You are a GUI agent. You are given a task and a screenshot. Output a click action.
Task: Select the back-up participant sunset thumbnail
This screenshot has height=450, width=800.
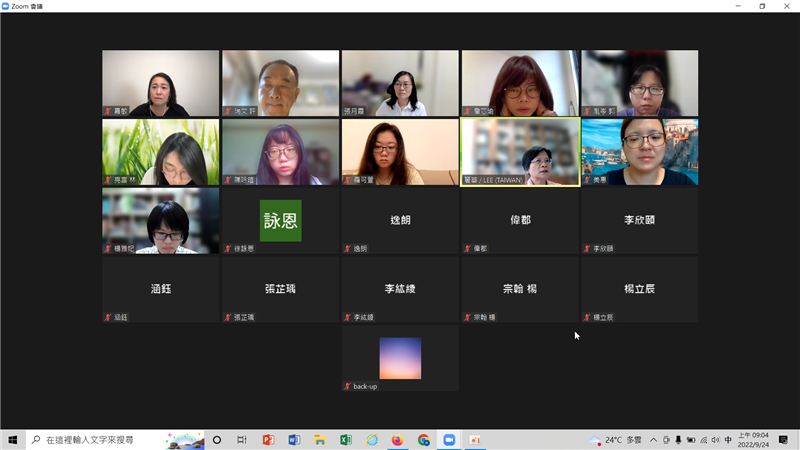(400, 358)
